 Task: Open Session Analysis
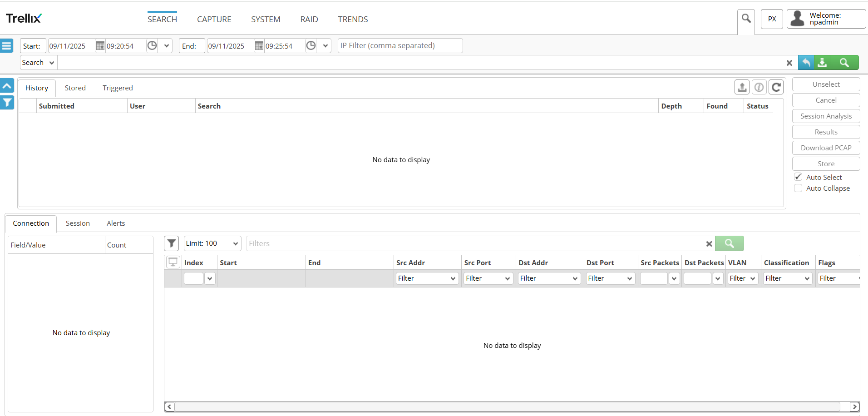coord(826,116)
